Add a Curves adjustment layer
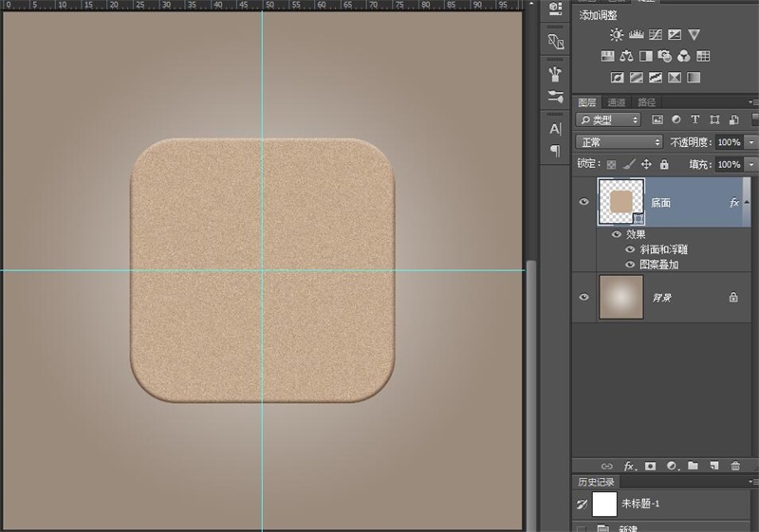The image size is (759, 532). coord(656,34)
